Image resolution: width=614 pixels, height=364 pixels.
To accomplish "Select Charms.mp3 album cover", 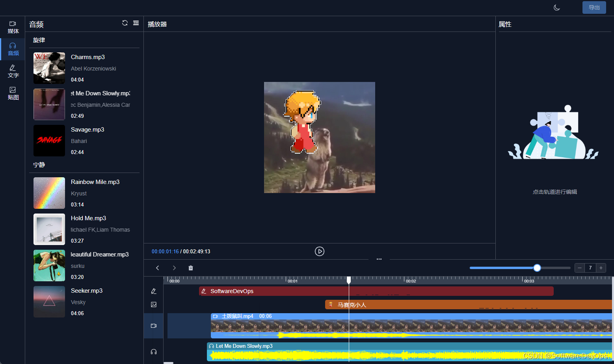I will (49, 68).
